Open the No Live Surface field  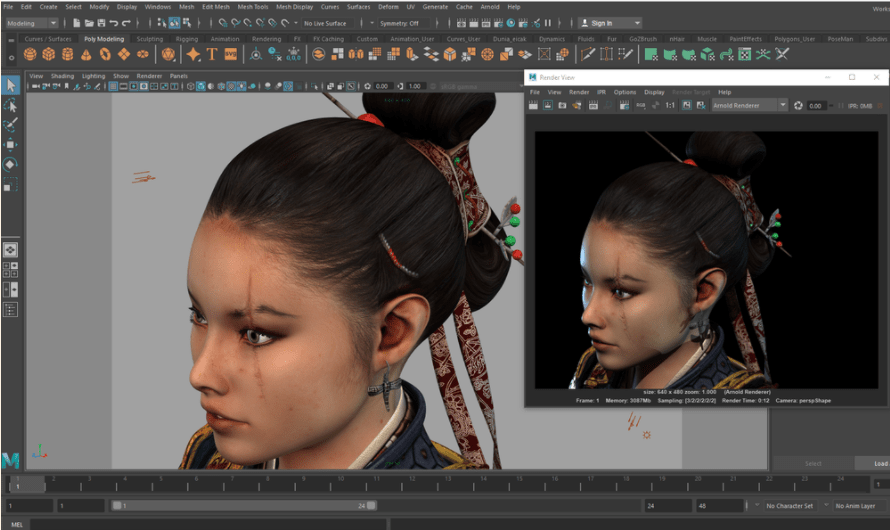pyautogui.click(x=327, y=23)
